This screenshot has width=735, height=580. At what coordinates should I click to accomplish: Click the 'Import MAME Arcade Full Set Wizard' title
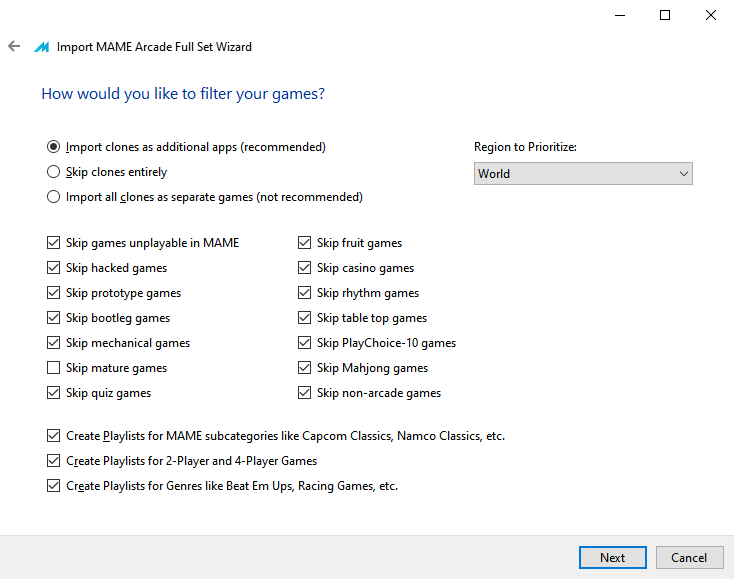(154, 47)
